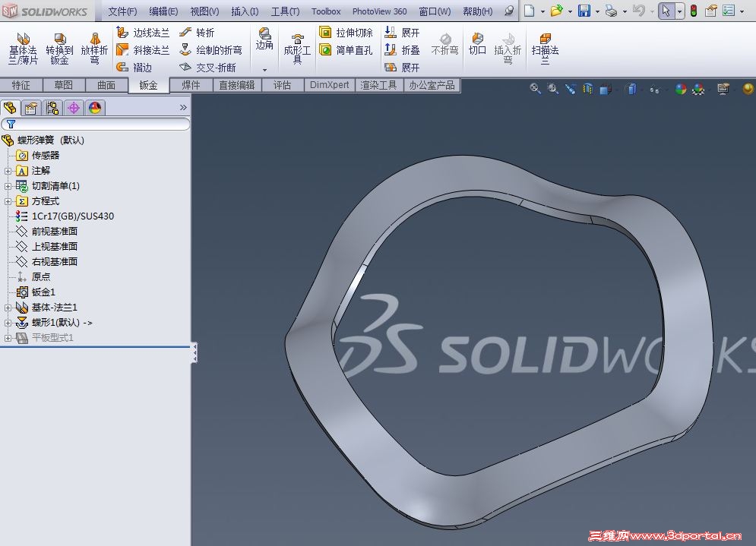Select the Miter Flange (斜接法兰) tool
Screen dimensions: 756x546
tap(143, 50)
